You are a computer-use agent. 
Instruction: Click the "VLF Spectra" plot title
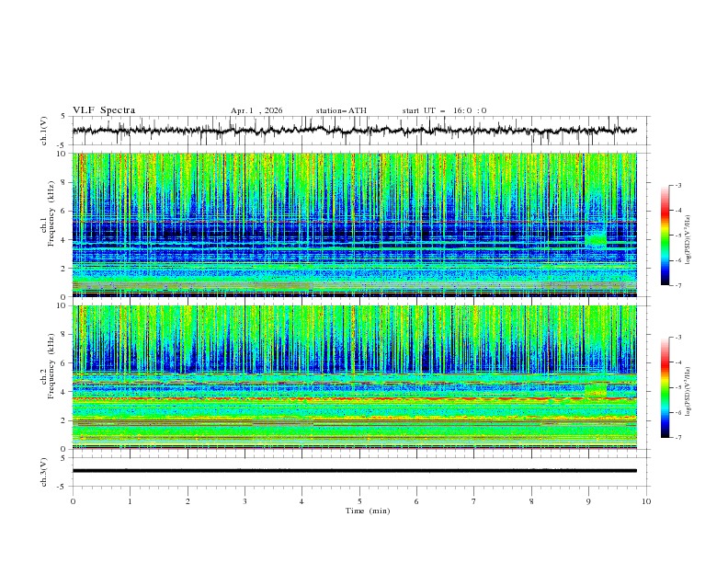(x=104, y=110)
